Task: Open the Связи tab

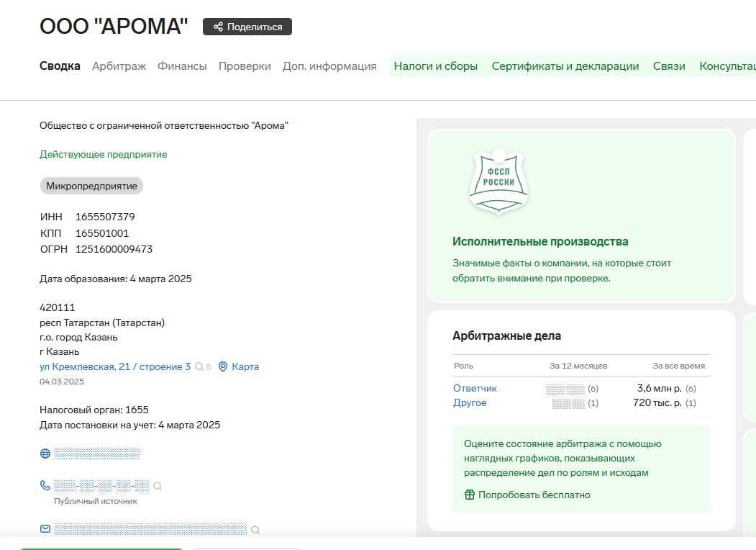Action: [669, 66]
